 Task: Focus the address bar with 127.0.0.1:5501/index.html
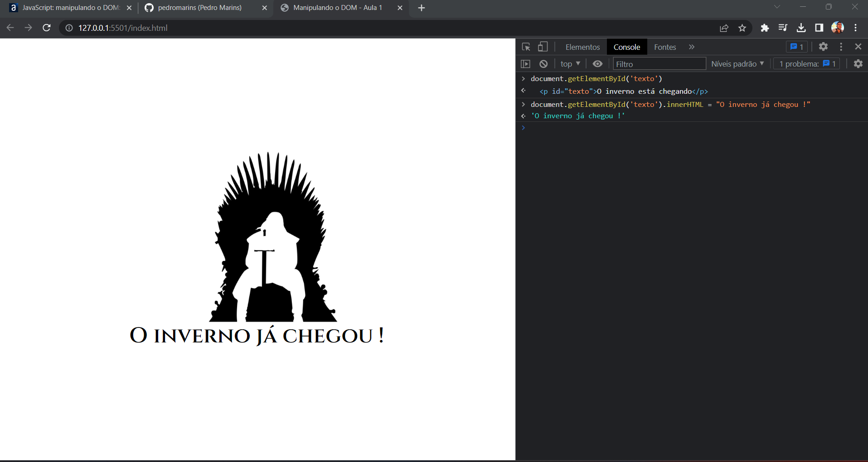(394, 28)
